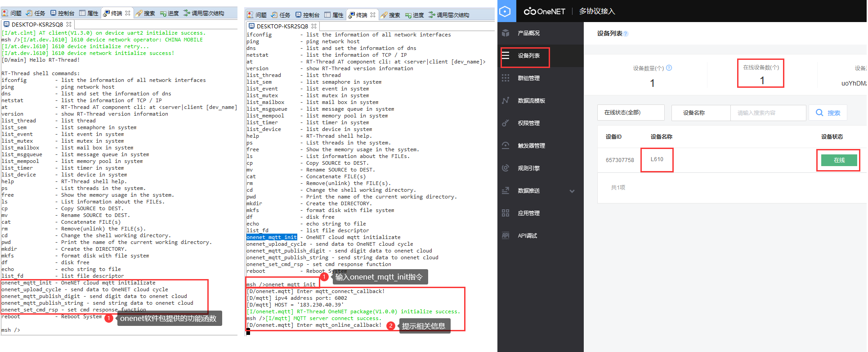The image size is (868, 352).
Task: Open 任务 tab in middle terminal window
Action: (x=281, y=15)
